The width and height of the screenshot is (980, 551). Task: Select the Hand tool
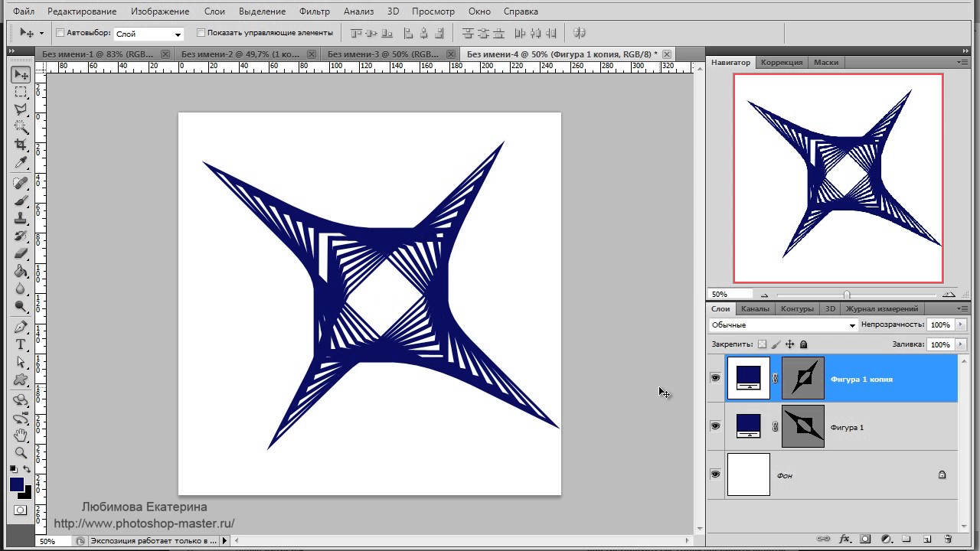tap(21, 435)
